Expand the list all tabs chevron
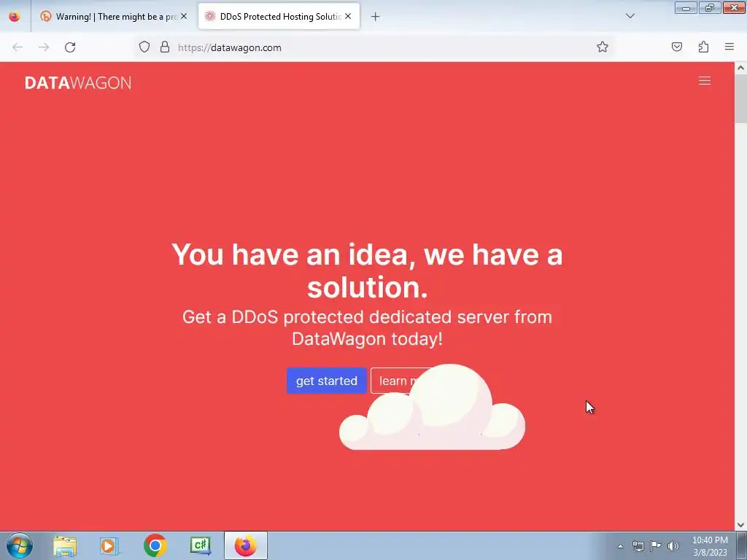This screenshot has width=747, height=560. click(x=630, y=16)
